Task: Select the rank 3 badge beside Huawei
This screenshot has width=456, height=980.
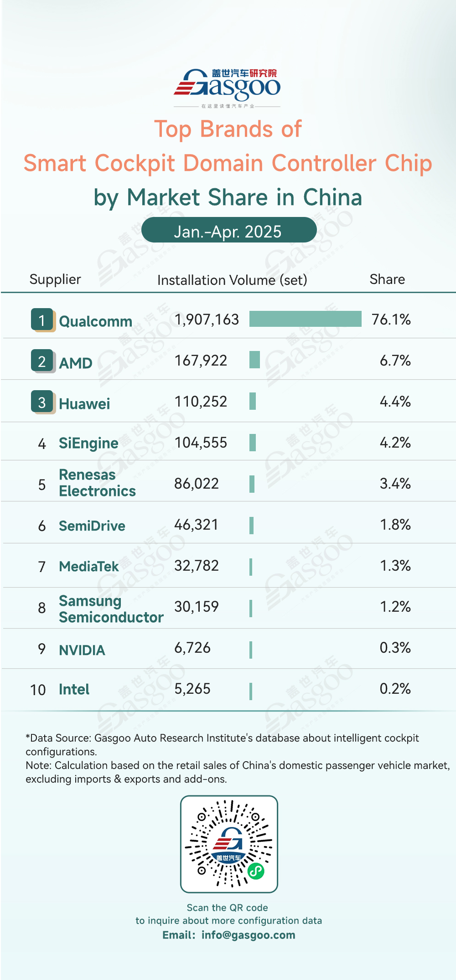Action: [x=43, y=402]
